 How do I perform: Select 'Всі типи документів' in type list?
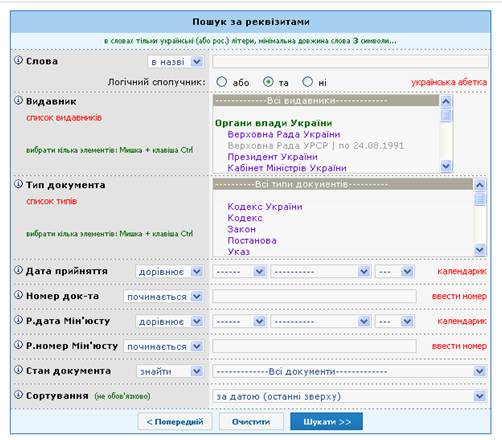[343, 184]
